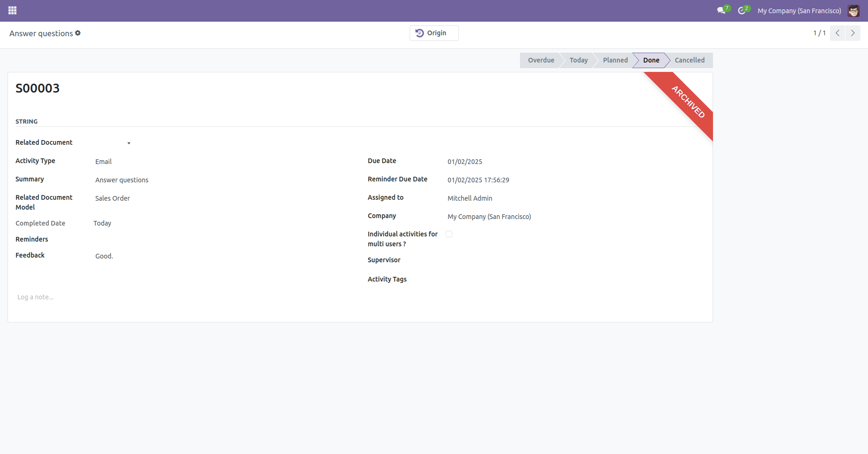The width and height of the screenshot is (868, 454).
Task: Select the Today status stage
Action: pos(579,60)
